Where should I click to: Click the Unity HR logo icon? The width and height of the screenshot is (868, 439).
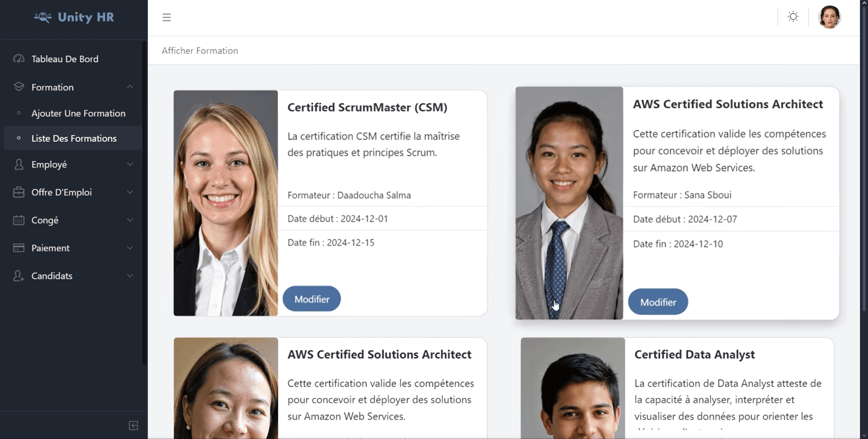43,17
